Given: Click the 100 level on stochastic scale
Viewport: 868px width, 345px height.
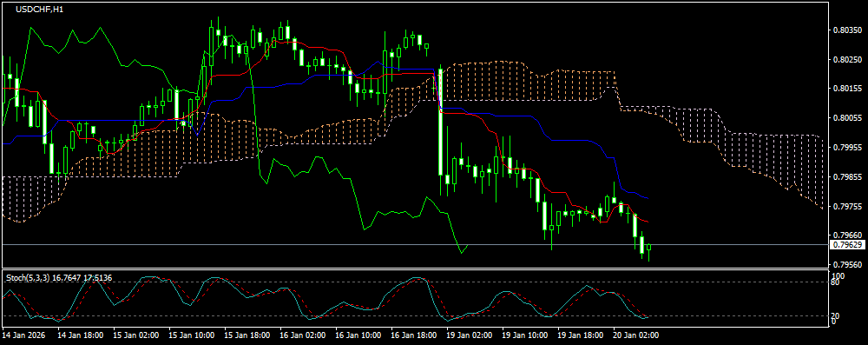Looking at the screenshot, I should point(838,275).
